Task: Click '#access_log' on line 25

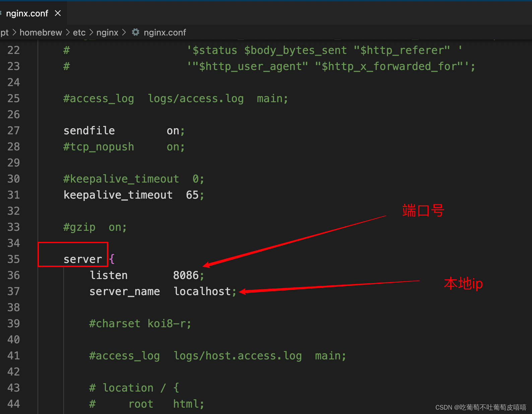Action: [98, 99]
